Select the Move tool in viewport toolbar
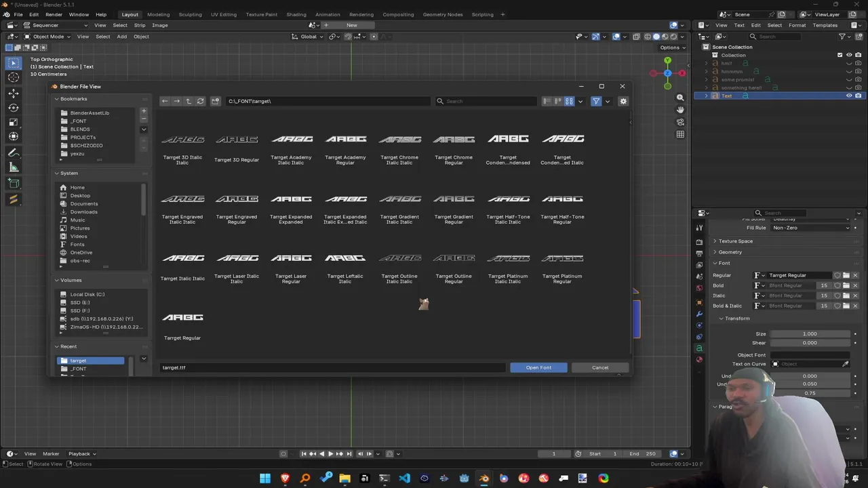Image resolution: width=868 pixels, height=488 pixels. (x=14, y=92)
